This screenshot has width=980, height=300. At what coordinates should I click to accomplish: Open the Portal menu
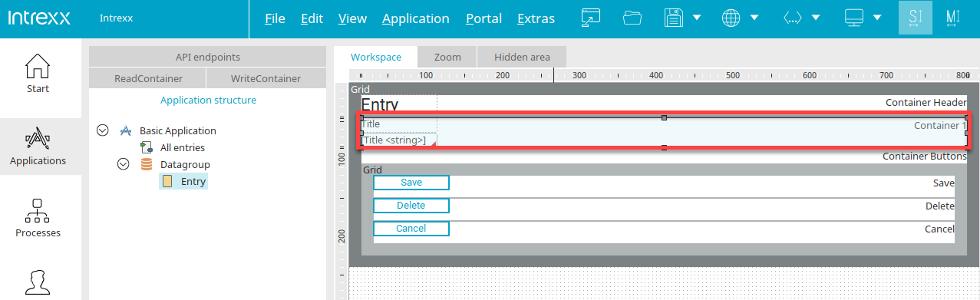[x=483, y=18]
